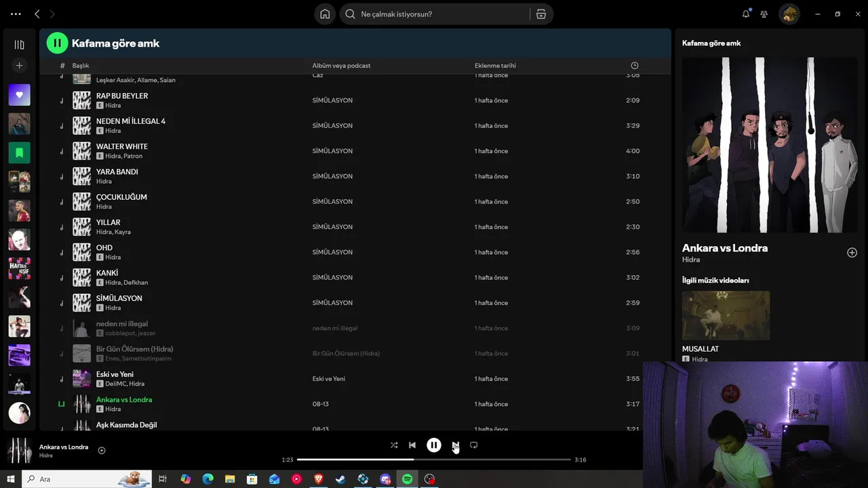The image size is (868, 488).
Task: Select the SİMÜLASYON track title
Action: [119, 298]
